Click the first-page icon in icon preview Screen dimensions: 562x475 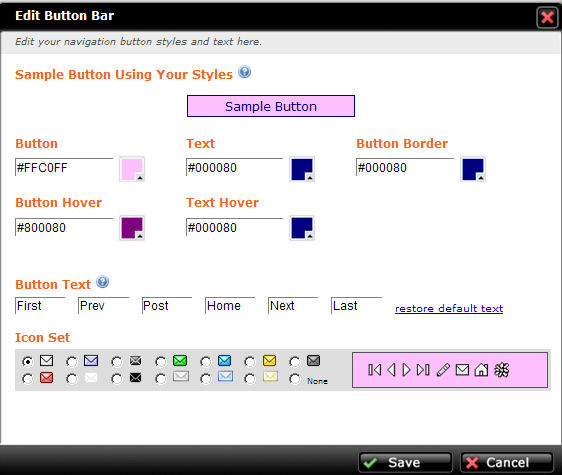tap(375, 370)
